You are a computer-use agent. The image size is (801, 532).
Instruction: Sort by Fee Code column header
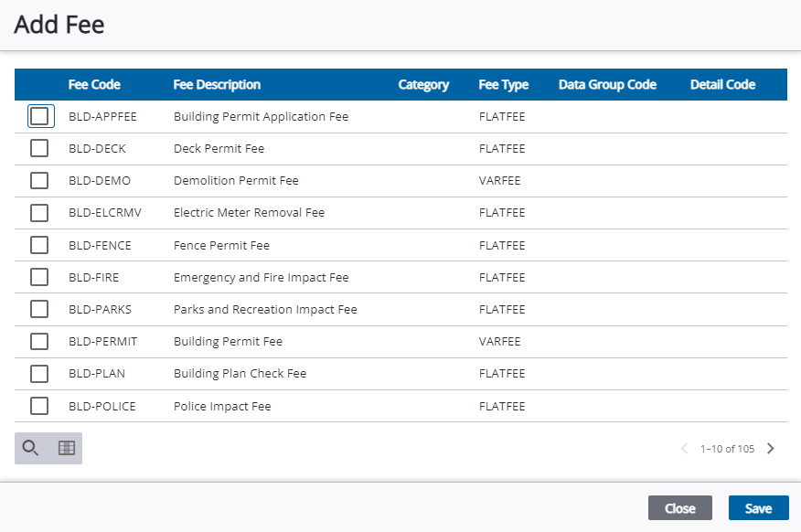click(x=94, y=85)
